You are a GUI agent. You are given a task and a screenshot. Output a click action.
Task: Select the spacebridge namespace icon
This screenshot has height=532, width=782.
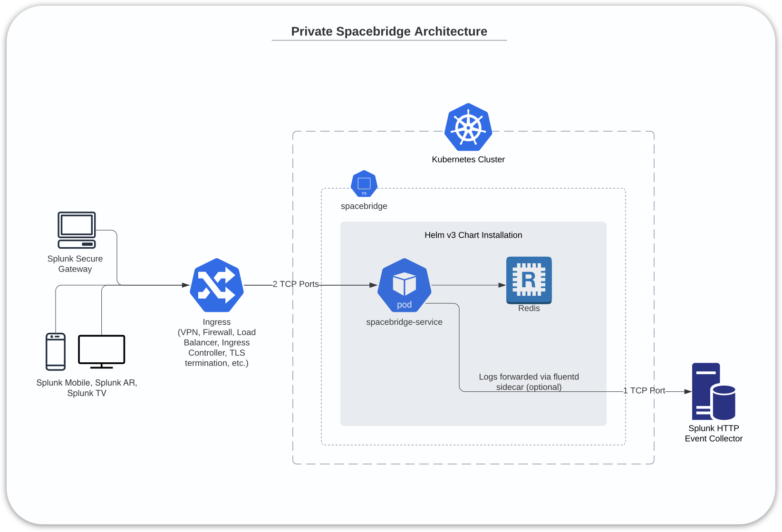click(364, 184)
